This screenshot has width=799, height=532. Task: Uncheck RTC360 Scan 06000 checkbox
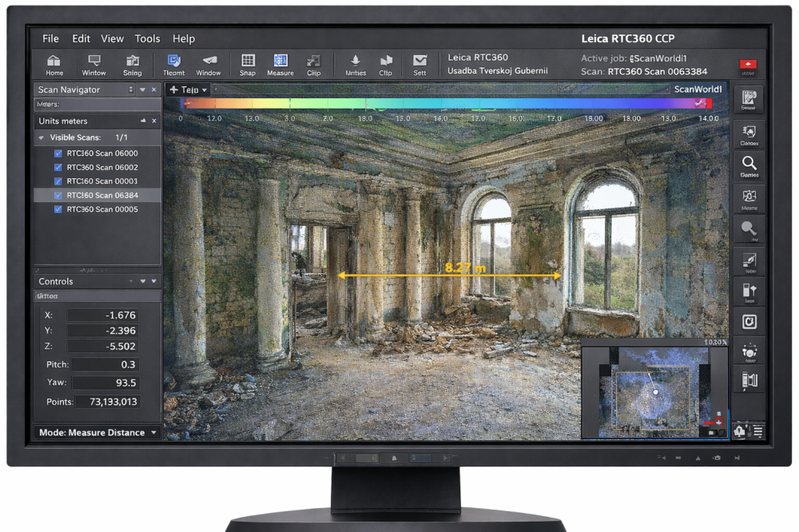click(x=58, y=153)
